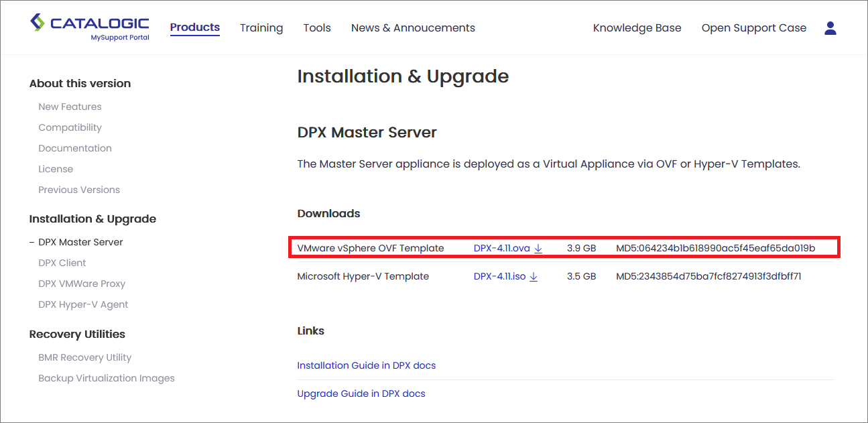Open News & Annoucements page
This screenshot has width=868, height=423.
click(x=413, y=28)
